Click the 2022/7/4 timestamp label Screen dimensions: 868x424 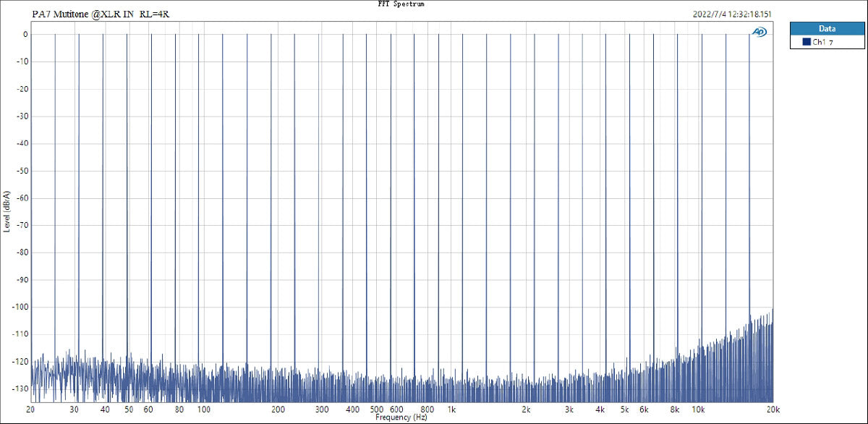click(x=733, y=14)
